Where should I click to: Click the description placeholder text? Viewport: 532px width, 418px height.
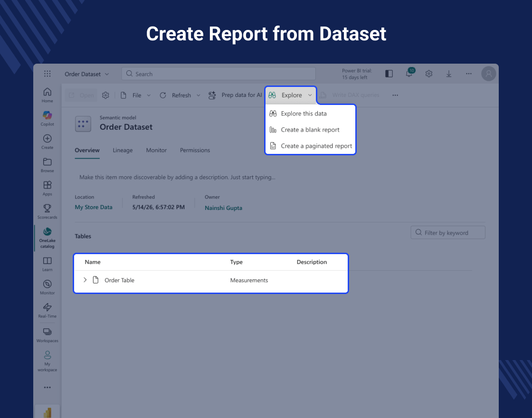177,177
